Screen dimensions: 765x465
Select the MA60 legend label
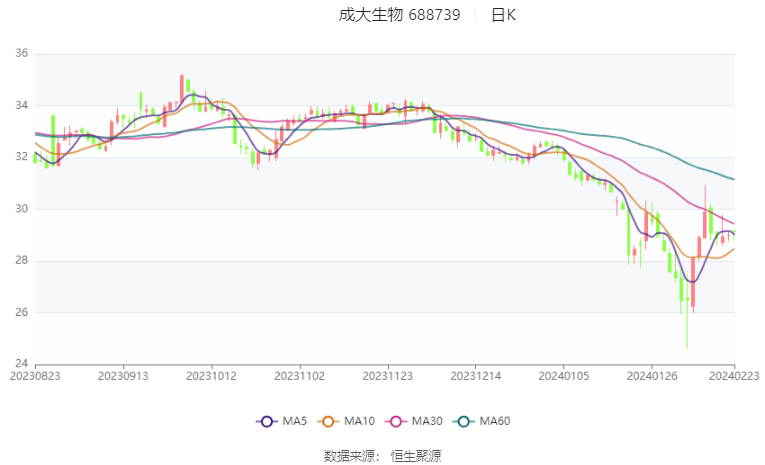pyautogui.click(x=495, y=421)
